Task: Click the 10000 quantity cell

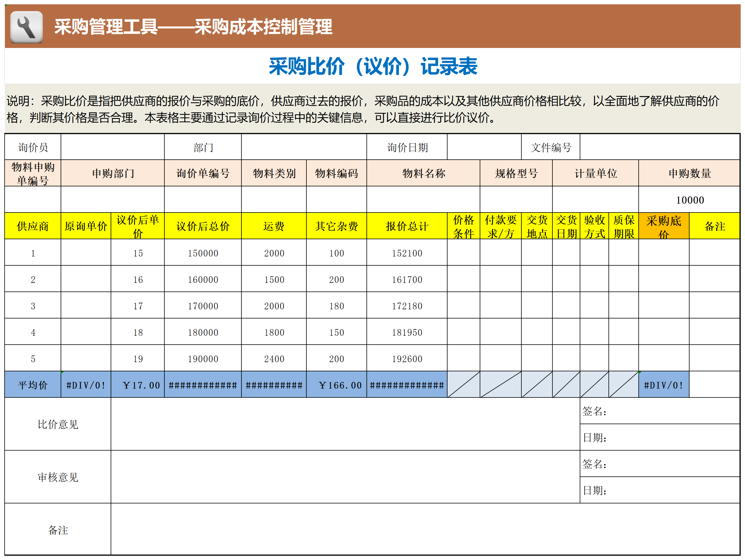Action: pyautogui.click(x=690, y=200)
